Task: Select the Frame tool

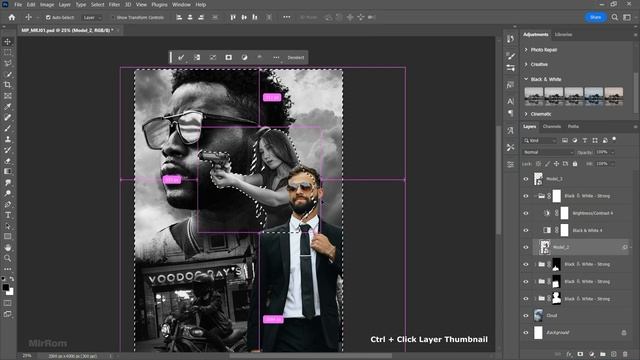Action: [x=7, y=96]
